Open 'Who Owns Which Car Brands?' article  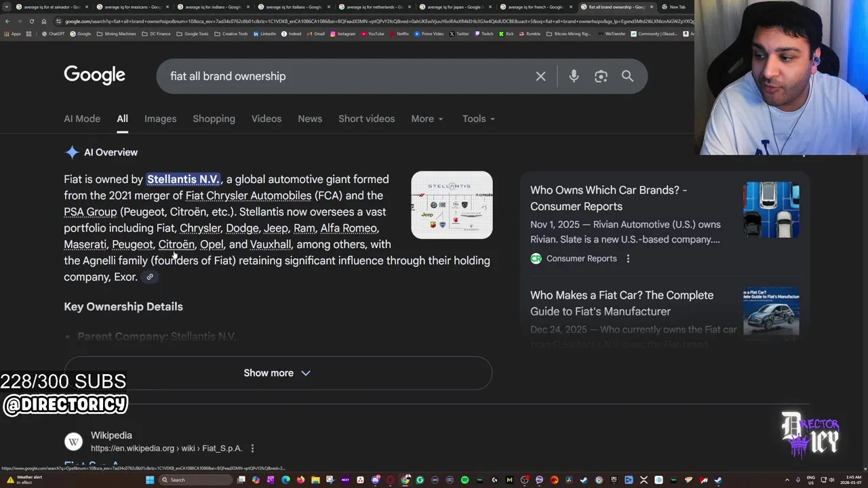tap(608, 198)
